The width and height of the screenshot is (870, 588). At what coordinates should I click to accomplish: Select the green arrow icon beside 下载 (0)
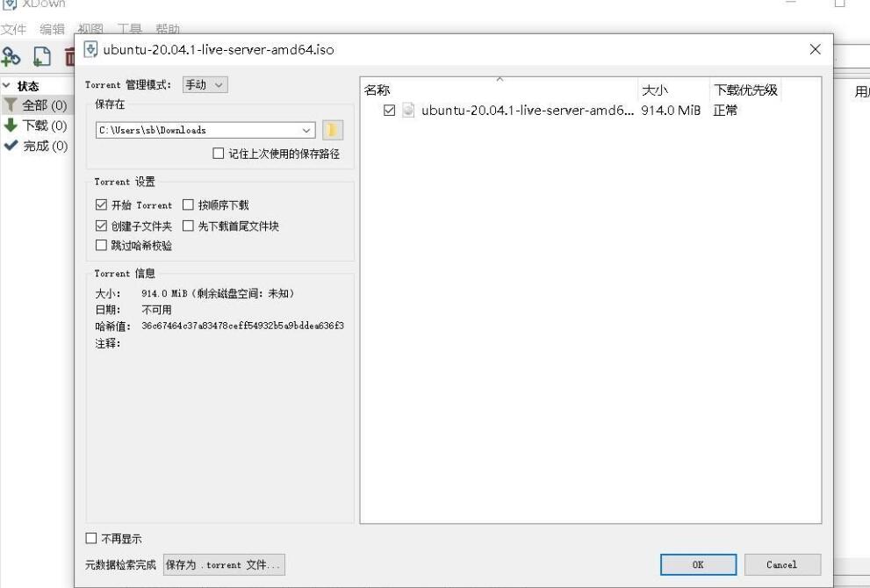click(x=11, y=125)
